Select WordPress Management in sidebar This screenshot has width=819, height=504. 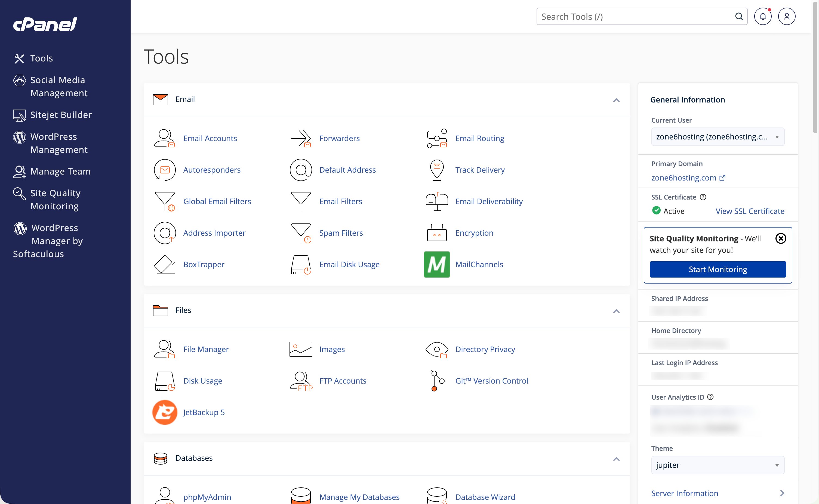[50, 143]
